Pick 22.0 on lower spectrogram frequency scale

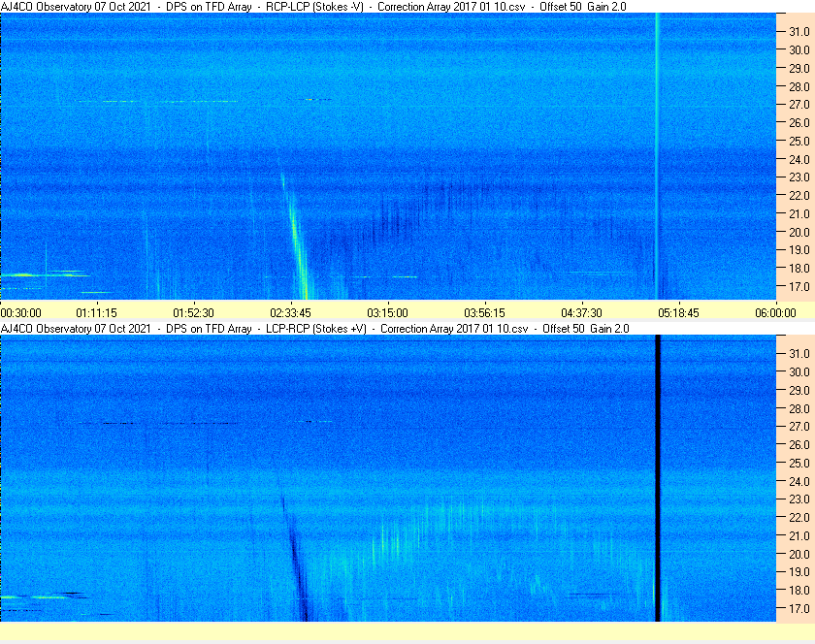[x=799, y=517]
